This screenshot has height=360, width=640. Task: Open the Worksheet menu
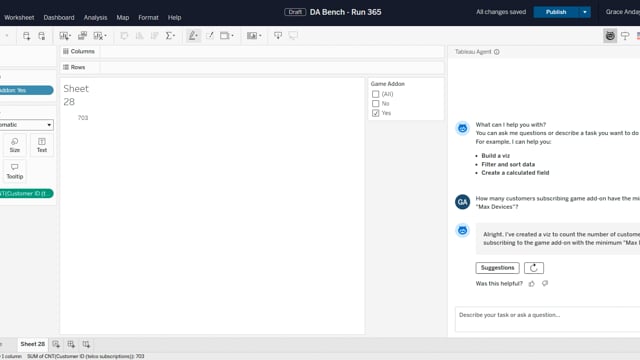[x=19, y=18]
